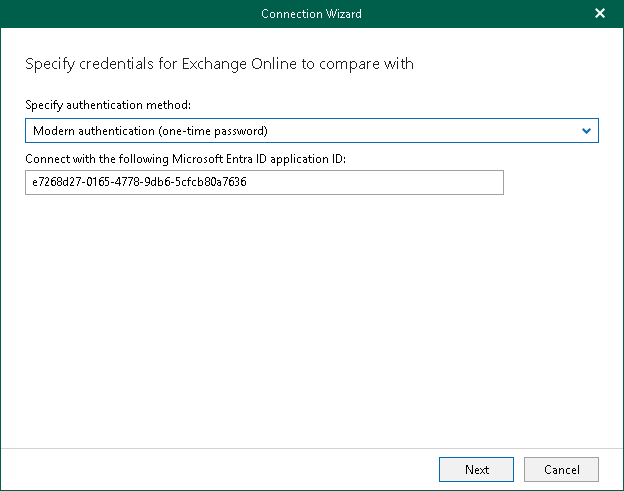Click the blue chevron icon in the combo box
The width and height of the screenshot is (624, 491).
(x=586, y=131)
